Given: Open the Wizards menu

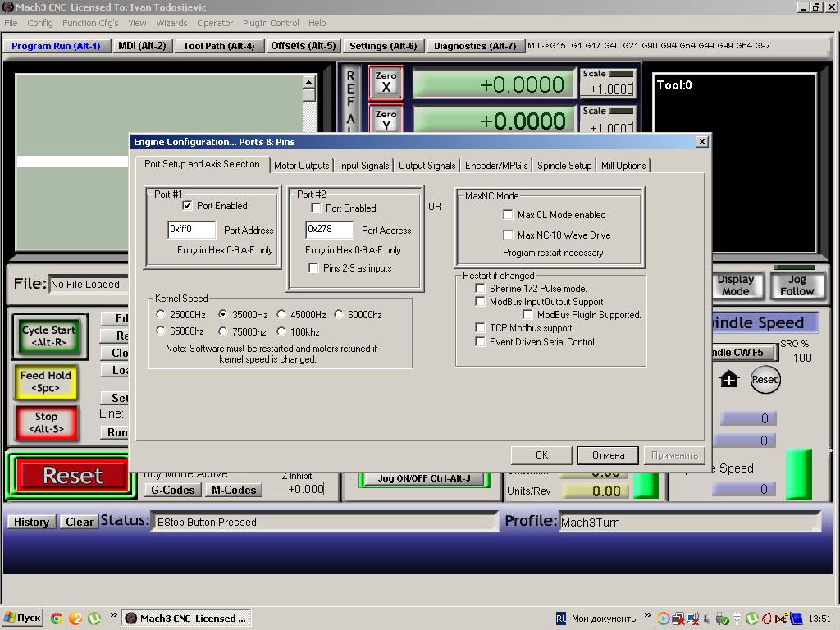Looking at the screenshot, I should tap(171, 23).
